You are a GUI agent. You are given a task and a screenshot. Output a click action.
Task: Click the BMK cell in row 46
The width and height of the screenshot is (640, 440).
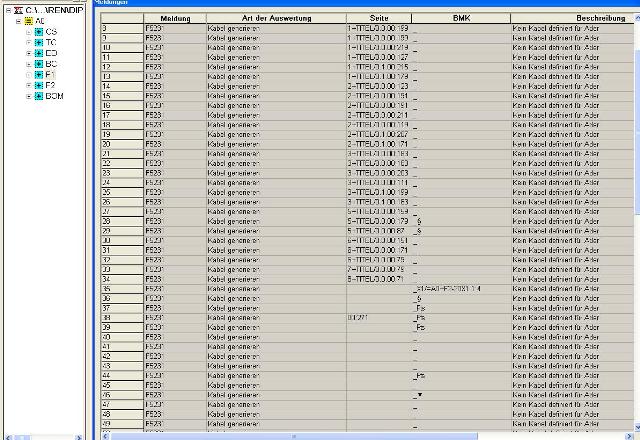point(461,395)
